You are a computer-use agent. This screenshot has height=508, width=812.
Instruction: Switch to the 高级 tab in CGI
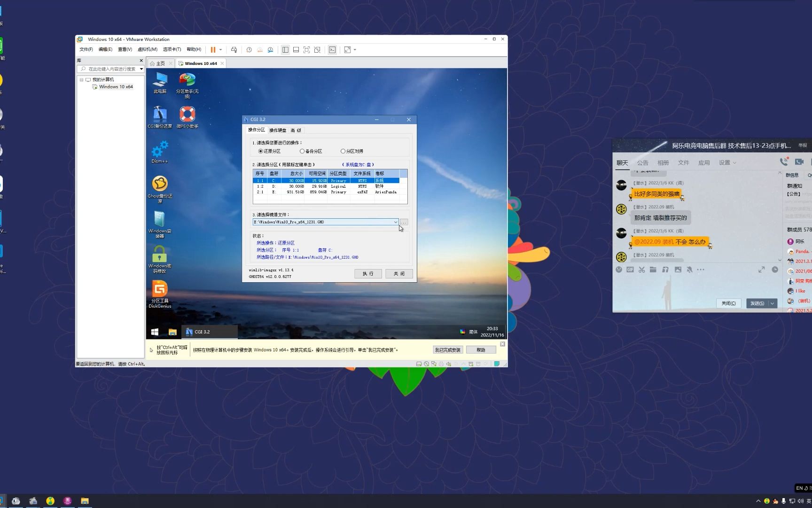[x=296, y=130]
